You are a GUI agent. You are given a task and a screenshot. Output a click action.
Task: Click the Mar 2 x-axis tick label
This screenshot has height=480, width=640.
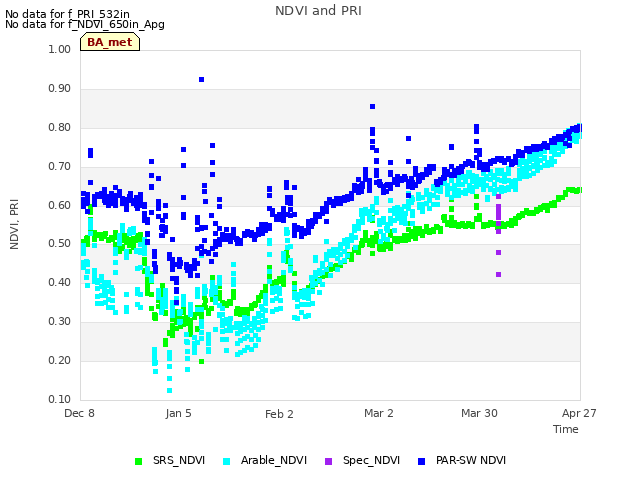379,413
